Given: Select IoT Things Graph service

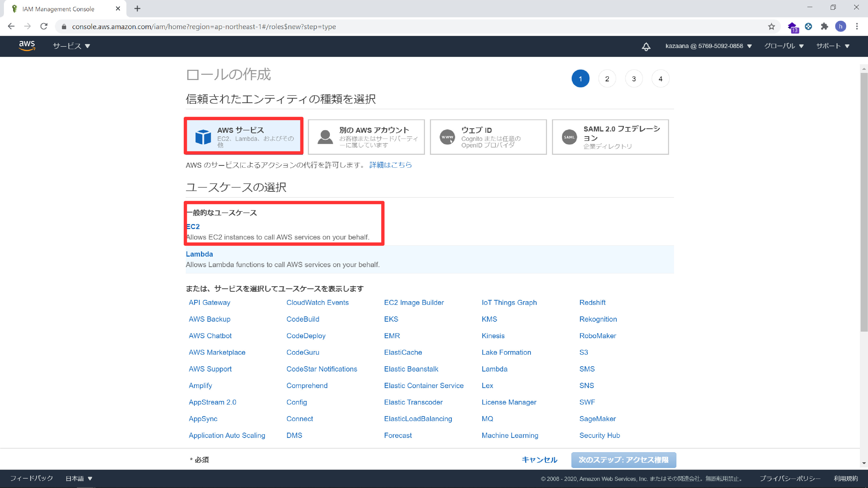Looking at the screenshot, I should pos(509,303).
